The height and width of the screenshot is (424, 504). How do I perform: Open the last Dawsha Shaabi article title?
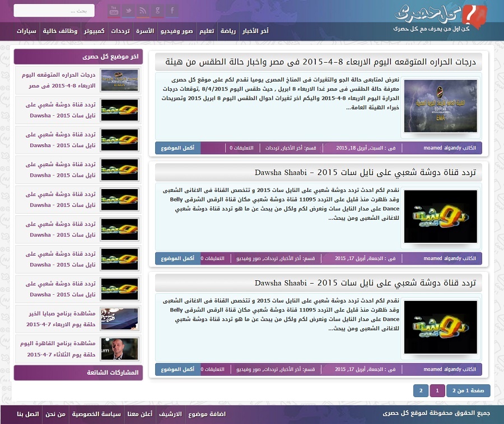(365, 283)
